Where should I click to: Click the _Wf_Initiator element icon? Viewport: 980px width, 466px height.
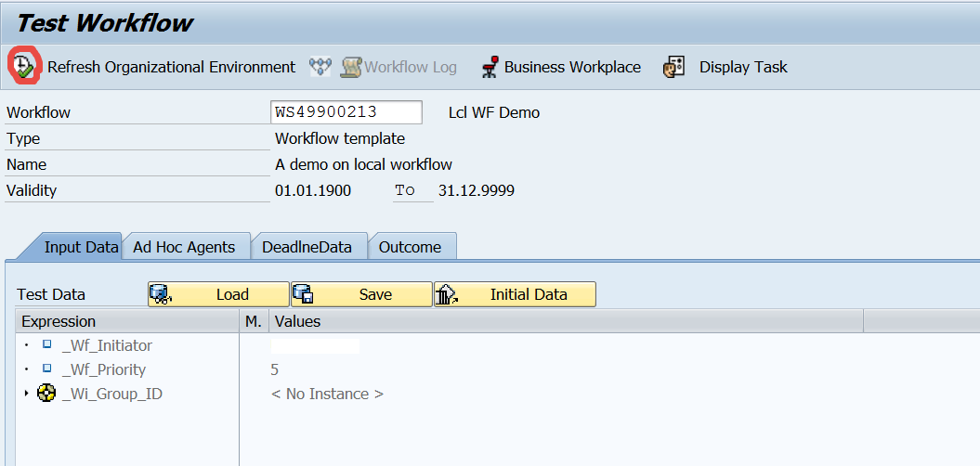pos(46,344)
